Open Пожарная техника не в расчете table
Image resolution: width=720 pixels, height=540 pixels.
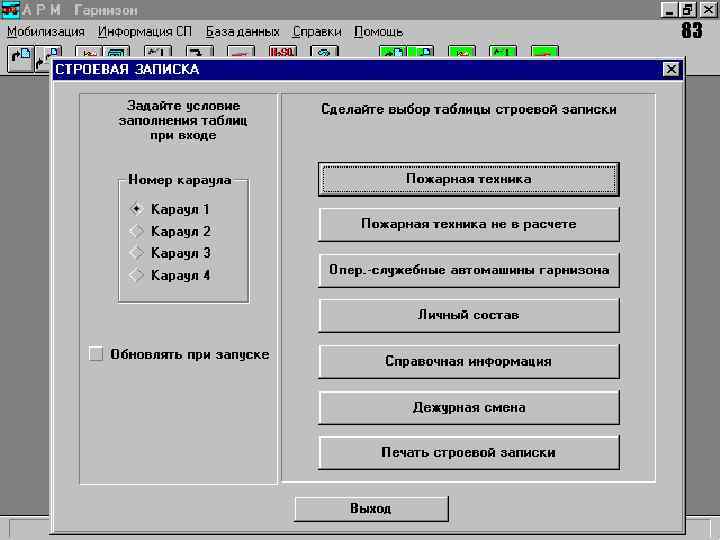click(x=469, y=224)
